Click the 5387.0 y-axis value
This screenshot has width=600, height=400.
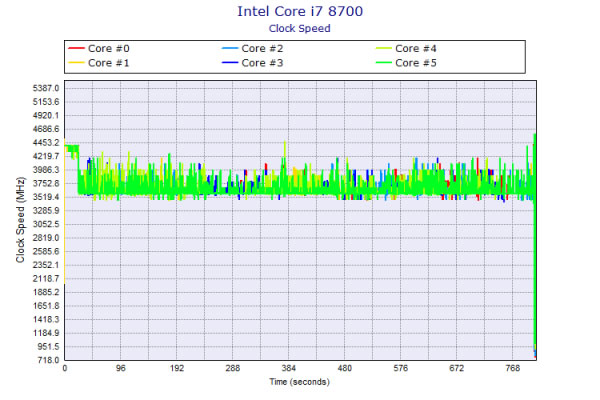46,88
